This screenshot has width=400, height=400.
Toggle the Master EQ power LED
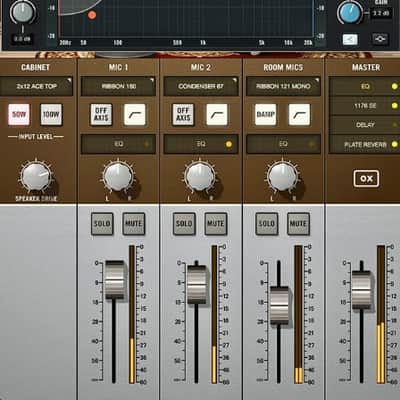tap(394, 86)
